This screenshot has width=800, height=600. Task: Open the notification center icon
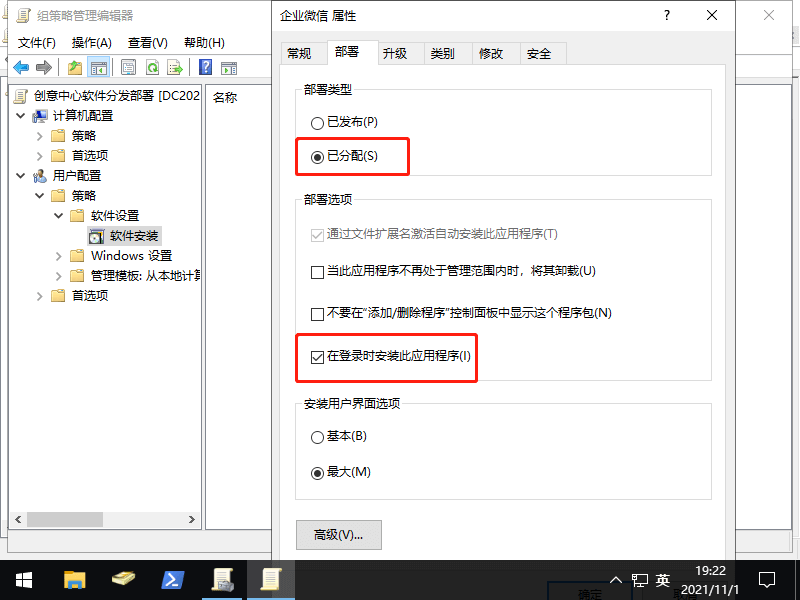click(767, 580)
